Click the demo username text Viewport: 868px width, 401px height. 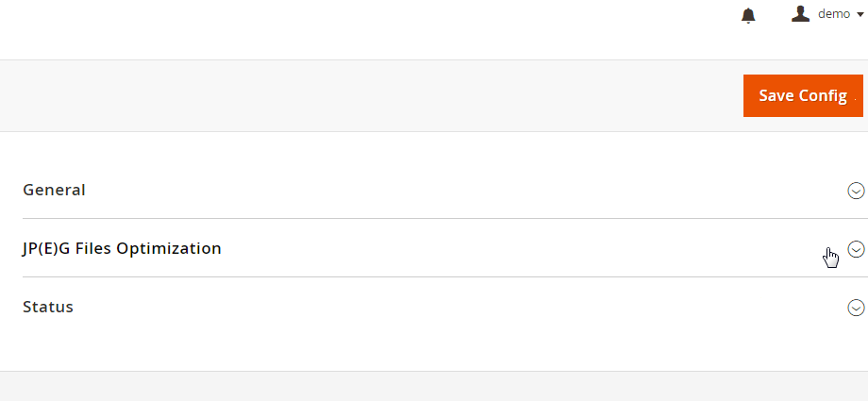(x=834, y=14)
